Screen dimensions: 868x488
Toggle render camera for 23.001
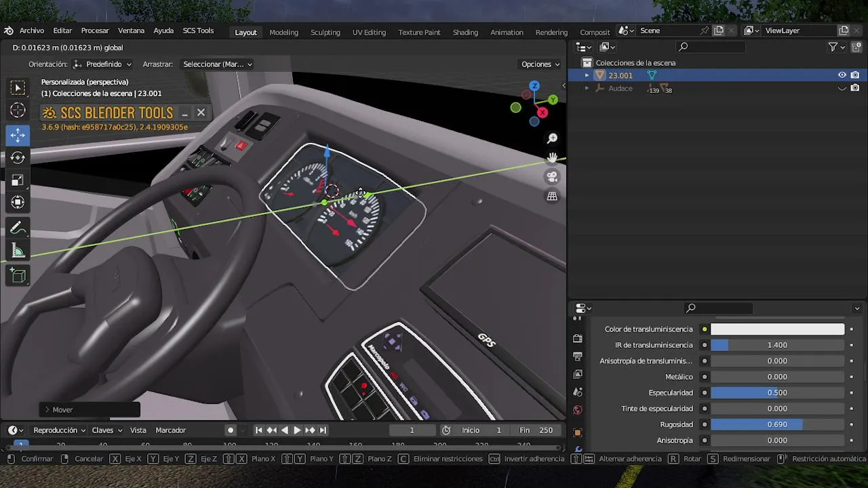[x=855, y=75]
